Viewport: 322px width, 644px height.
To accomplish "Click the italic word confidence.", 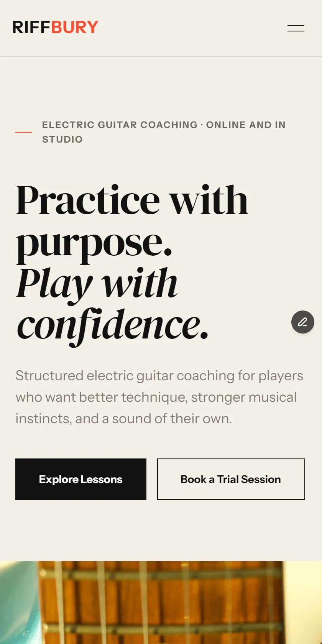I will [x=113, y=326].
